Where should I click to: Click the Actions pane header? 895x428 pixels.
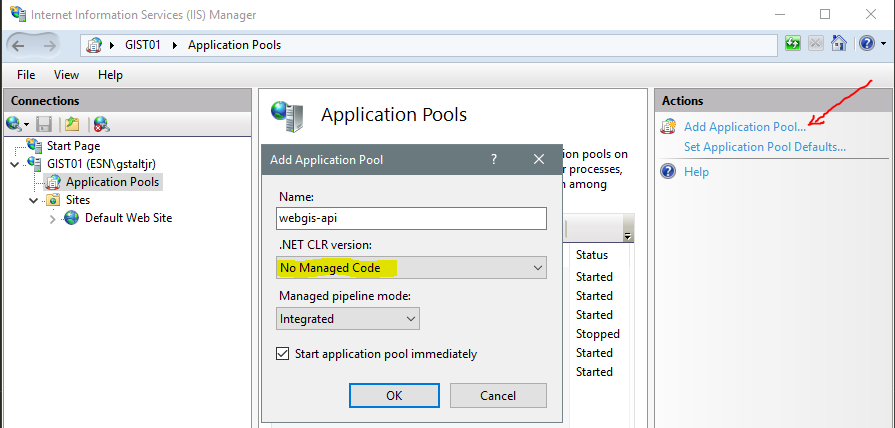click(775, 100)
